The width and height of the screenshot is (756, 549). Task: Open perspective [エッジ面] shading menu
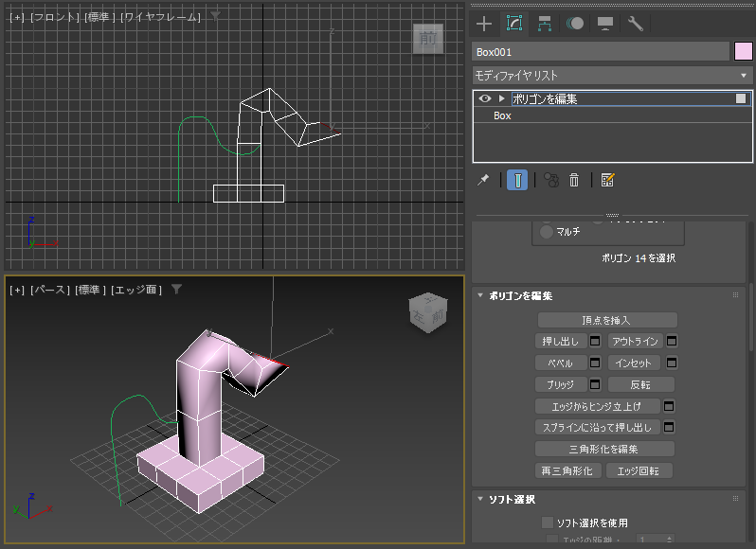[136, 290]
